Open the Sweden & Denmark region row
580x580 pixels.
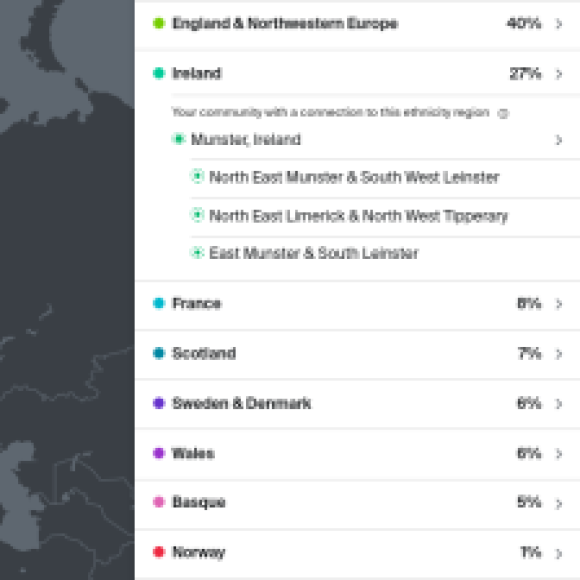tap(358, 403)
